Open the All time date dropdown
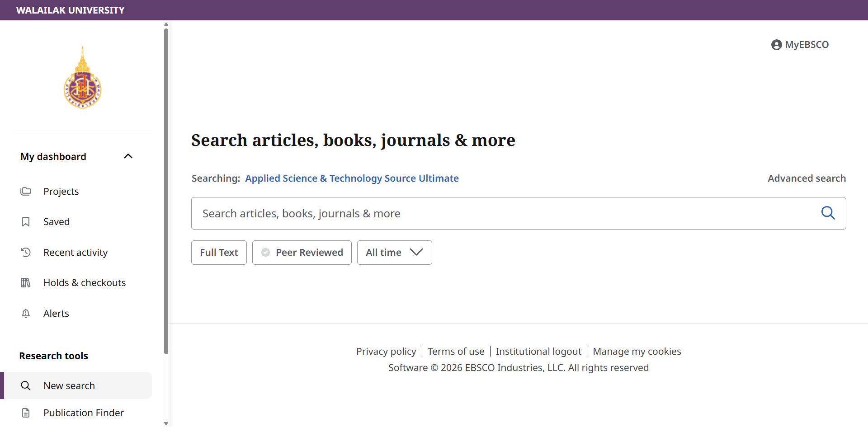 point(394,253)
